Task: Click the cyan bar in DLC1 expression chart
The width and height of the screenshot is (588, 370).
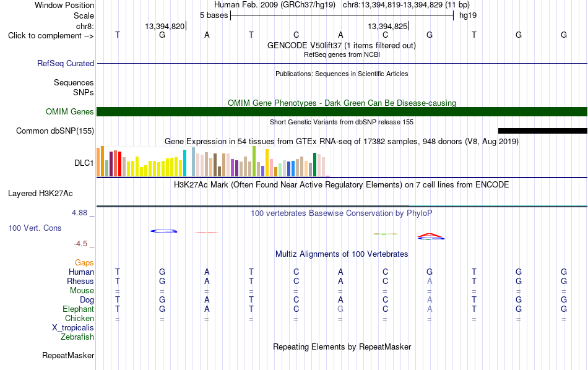Action: click(x=184, y=163)
